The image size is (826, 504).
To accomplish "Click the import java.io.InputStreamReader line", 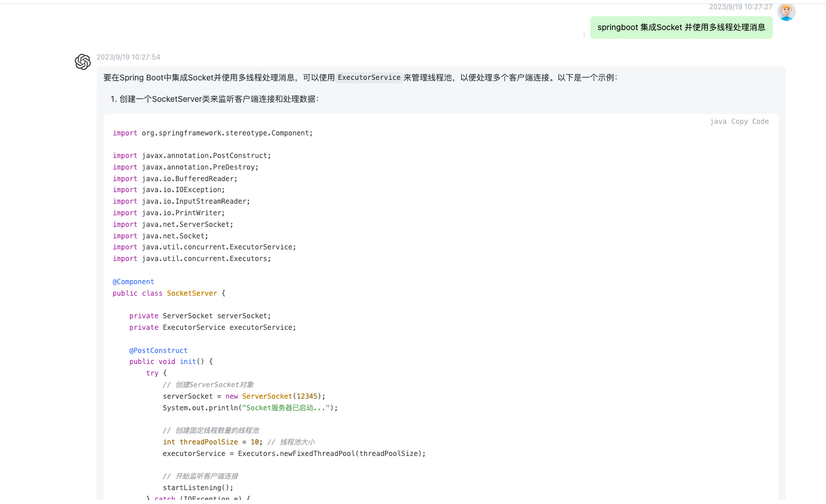I will (x=181, y=201).
